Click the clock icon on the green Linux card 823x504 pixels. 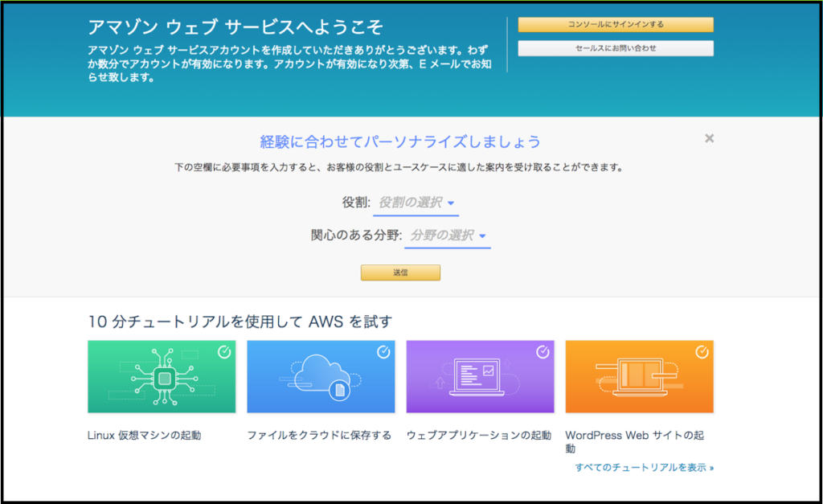pyautogui.click(x=224, y=352)
